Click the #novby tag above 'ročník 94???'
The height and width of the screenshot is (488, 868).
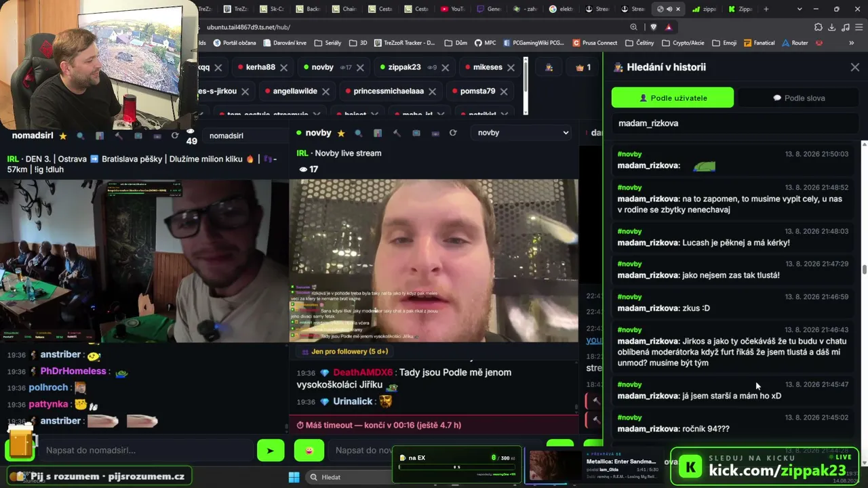[629, 418]
